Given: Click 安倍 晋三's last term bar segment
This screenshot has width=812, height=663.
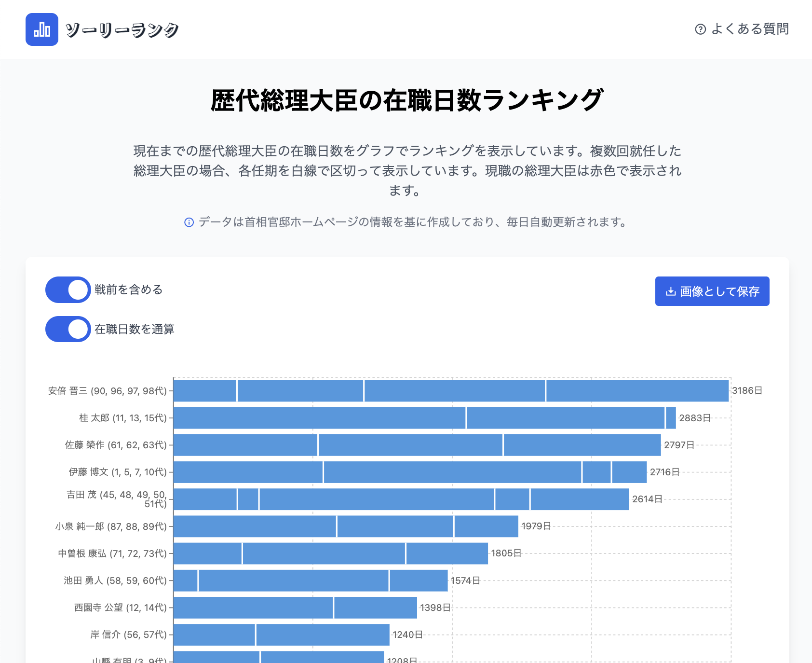Looking at the screenshot, I should point(637,391).
